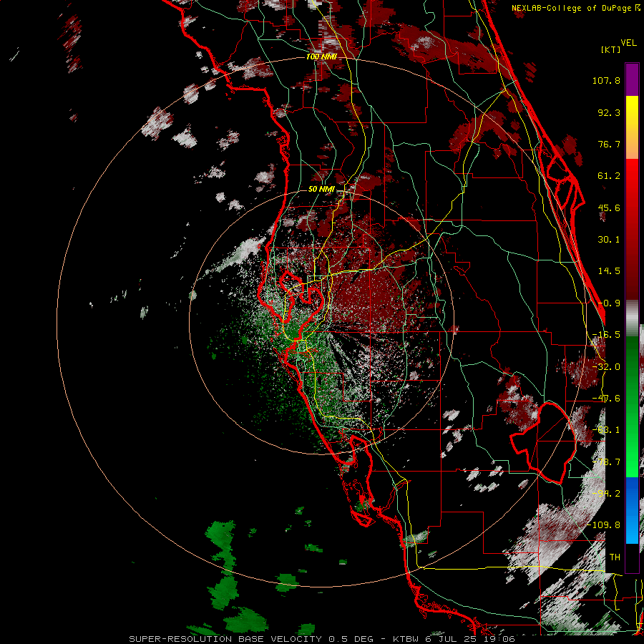Select the -94.2 velocity scale value
The height and width of the screenshot is (644, 644).
pos(606,494)
